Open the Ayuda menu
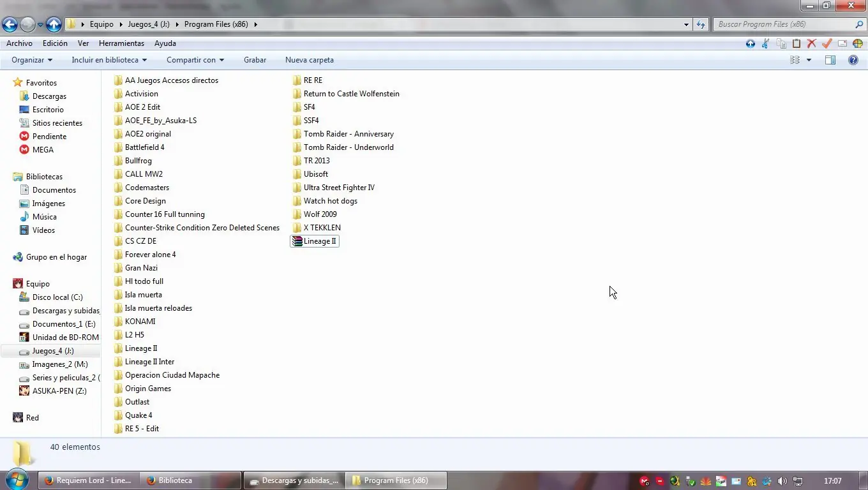Image resolution: width=868 pixels, height=490 pixels. click(x=165, y=43)
